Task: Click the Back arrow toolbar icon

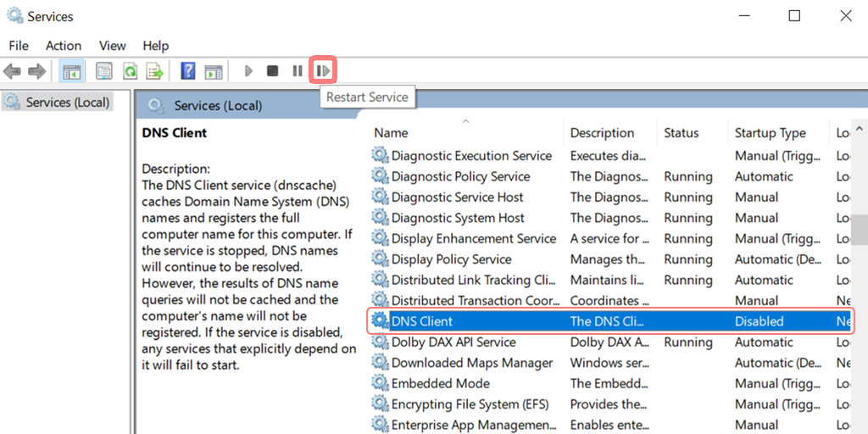Action: (x=12, y=71)
